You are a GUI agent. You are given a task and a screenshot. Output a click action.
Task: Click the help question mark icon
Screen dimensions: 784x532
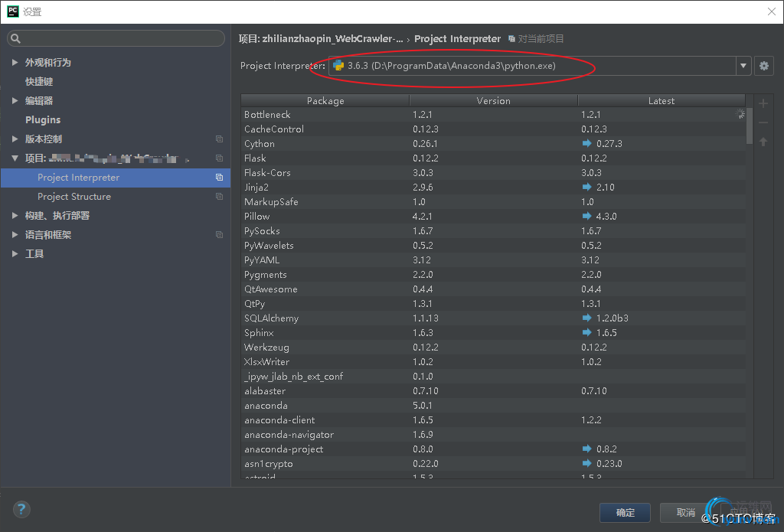(21, 510)
